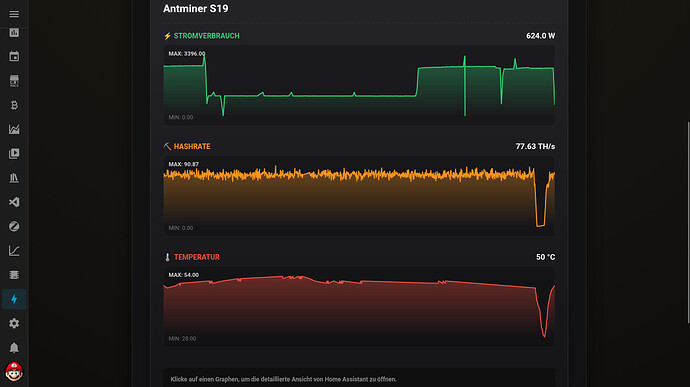This screenshot has width=690, height=387.
Task: Click the thermometer icon beside Temperatur
Action: pyautogui.click(x=167, y=257)
